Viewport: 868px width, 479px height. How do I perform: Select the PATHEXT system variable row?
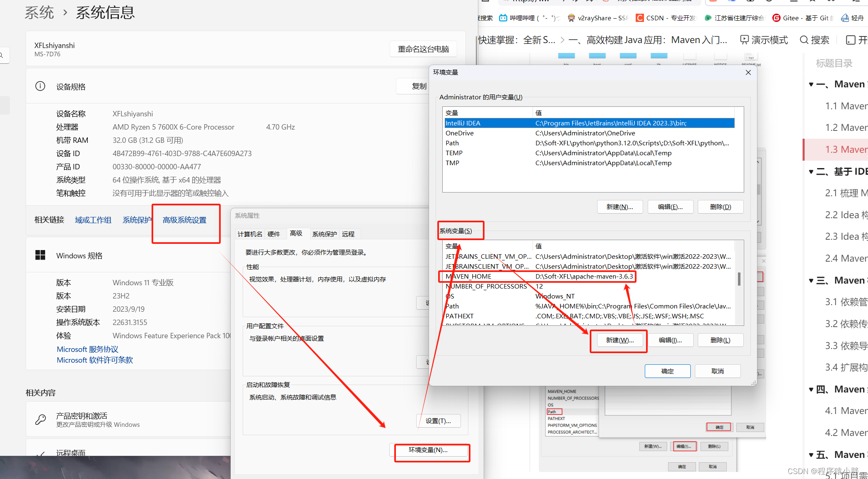[589, 316]
